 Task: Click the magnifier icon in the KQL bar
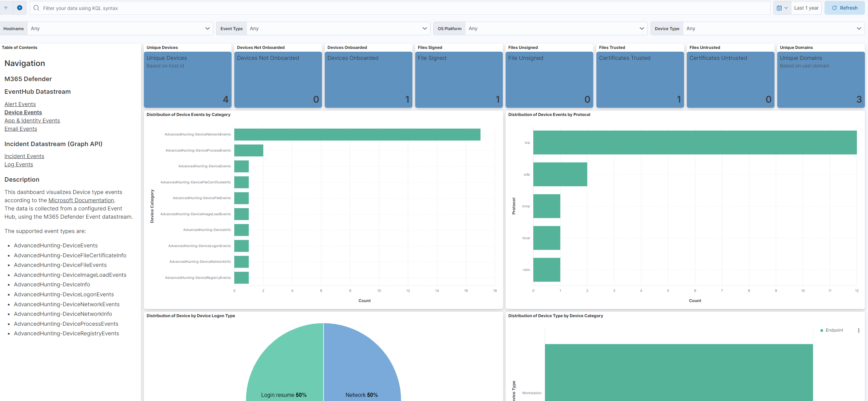coord(36,8)
